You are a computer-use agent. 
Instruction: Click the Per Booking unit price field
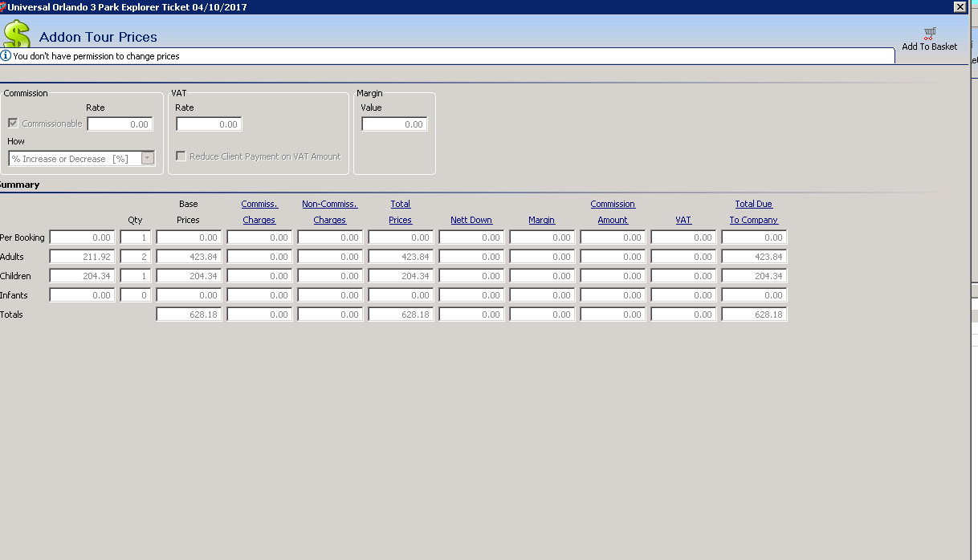coord(81,237)
